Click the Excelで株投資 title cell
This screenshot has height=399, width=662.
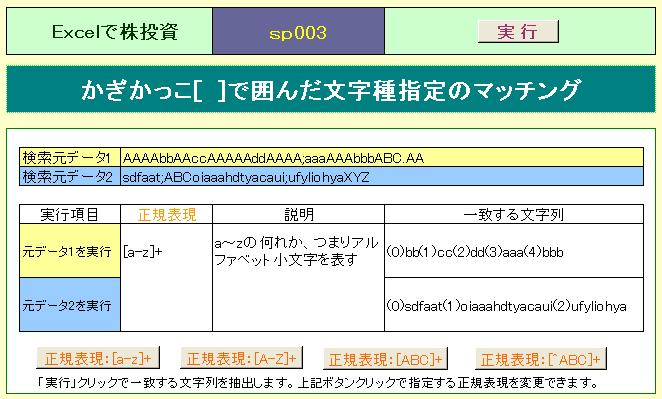point(110,32)
